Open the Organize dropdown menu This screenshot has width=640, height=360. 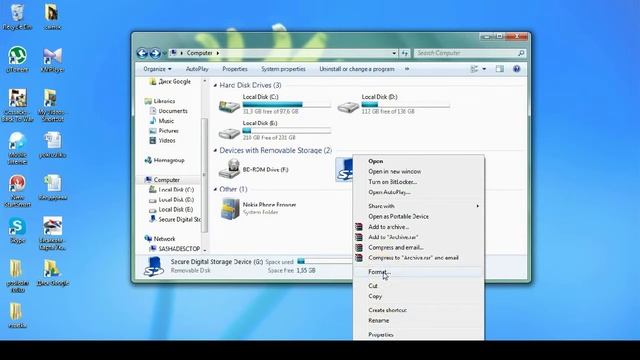pyautogui.click(x=157, y=69)
